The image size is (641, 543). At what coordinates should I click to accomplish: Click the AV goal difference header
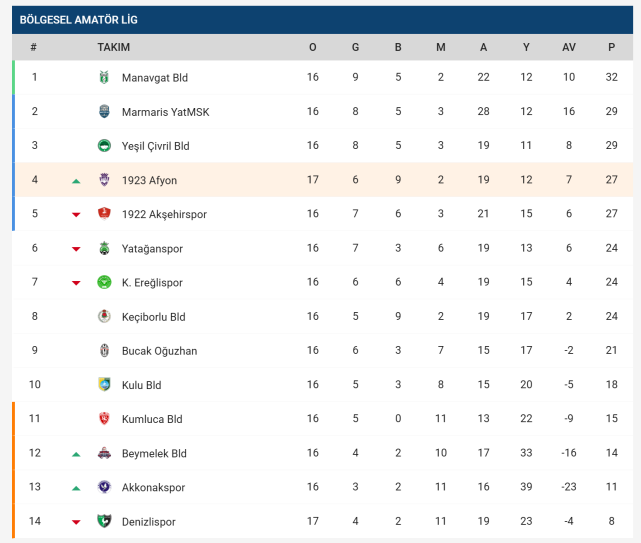click(569, 47)
